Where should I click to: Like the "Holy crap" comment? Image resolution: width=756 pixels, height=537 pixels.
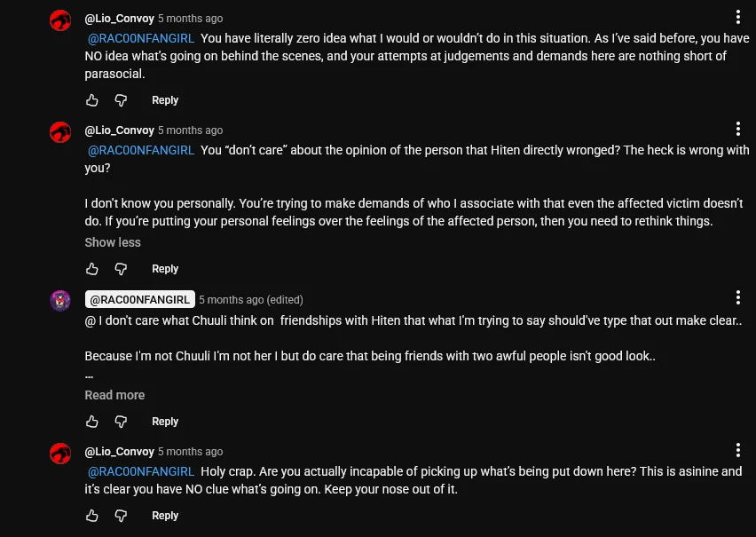(92, 516)
